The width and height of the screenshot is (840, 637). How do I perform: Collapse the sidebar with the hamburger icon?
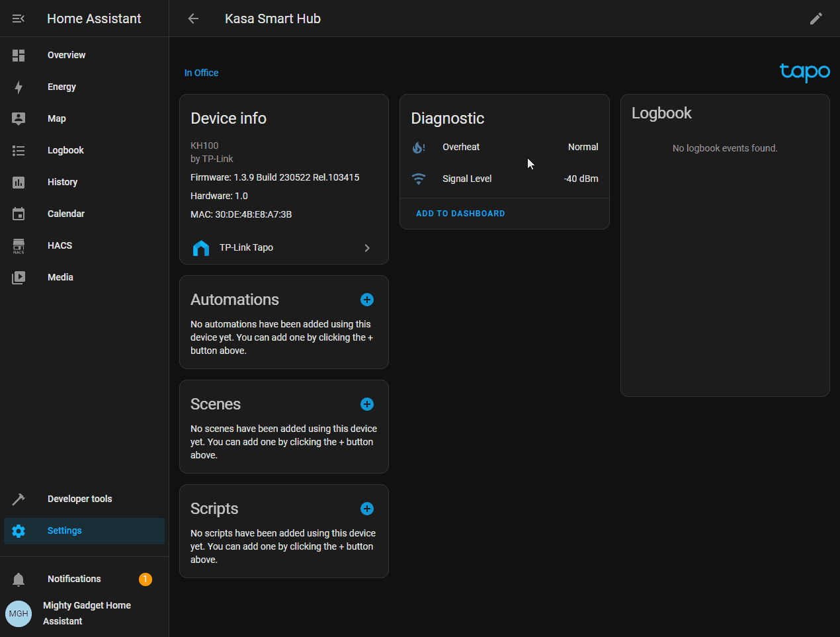19,19
